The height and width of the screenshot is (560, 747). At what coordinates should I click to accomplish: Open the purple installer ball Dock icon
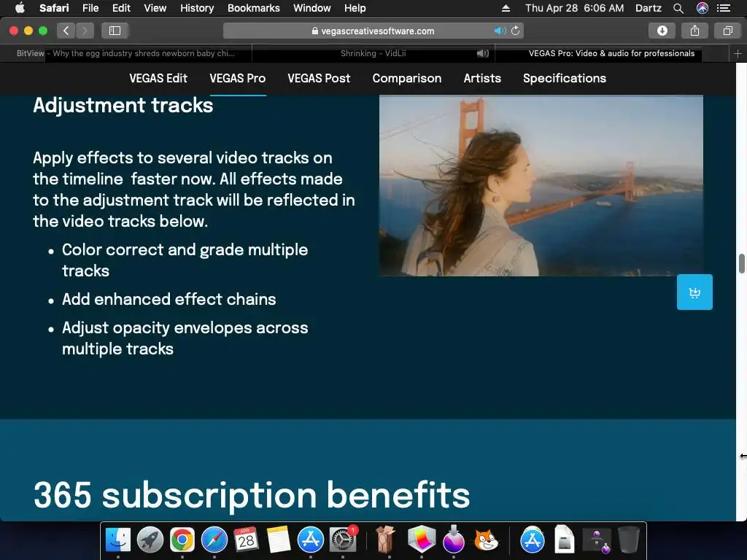pyautogui.click(x=454, y=540)
